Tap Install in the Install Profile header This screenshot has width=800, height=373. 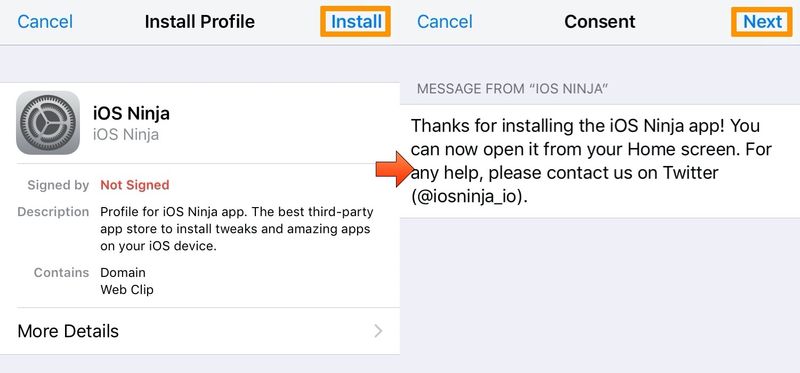point(356,21)
